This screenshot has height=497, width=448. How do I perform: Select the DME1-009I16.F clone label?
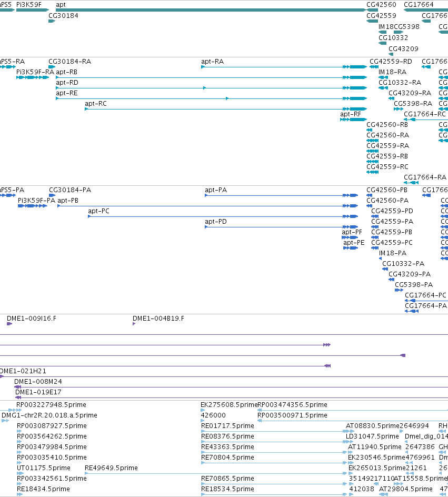pos(32,318)
